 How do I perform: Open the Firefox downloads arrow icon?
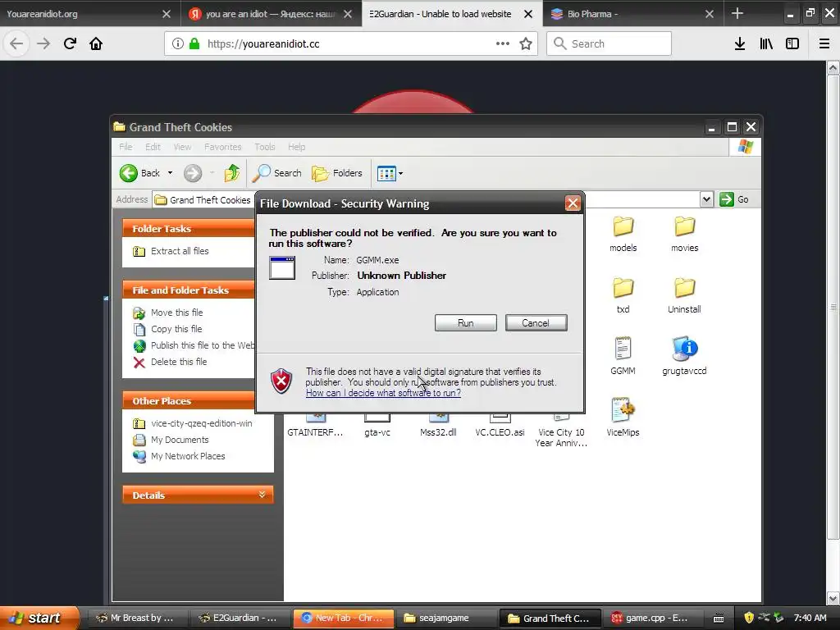tap(740, 44)
